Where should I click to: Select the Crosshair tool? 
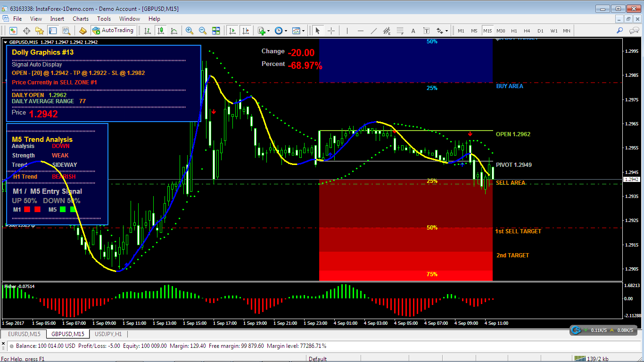331,31
